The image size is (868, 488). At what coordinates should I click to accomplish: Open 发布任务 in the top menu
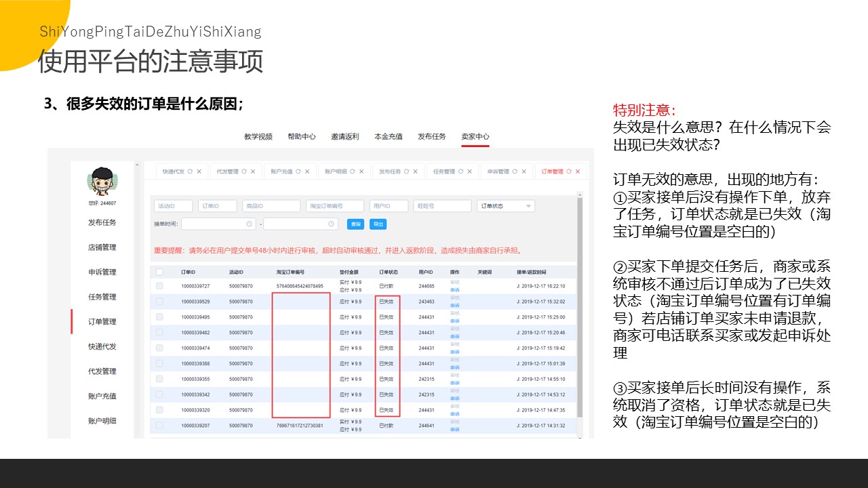432,136
